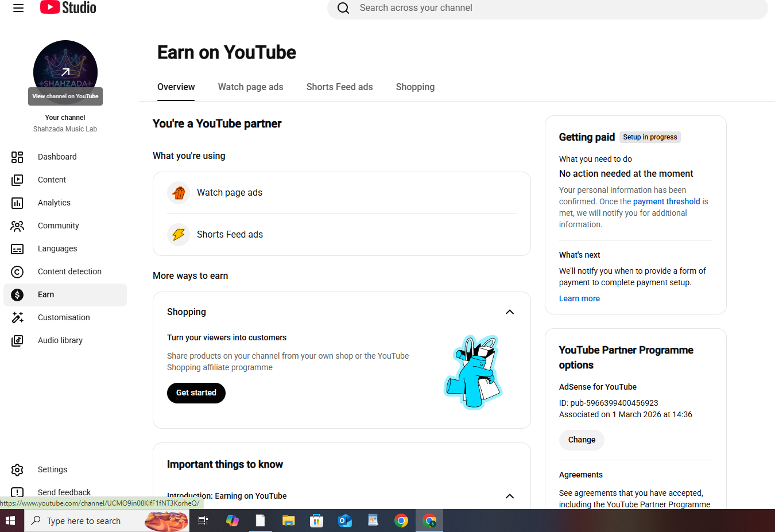Open Dashboard grid icon in sidebar

click(17, 157)
